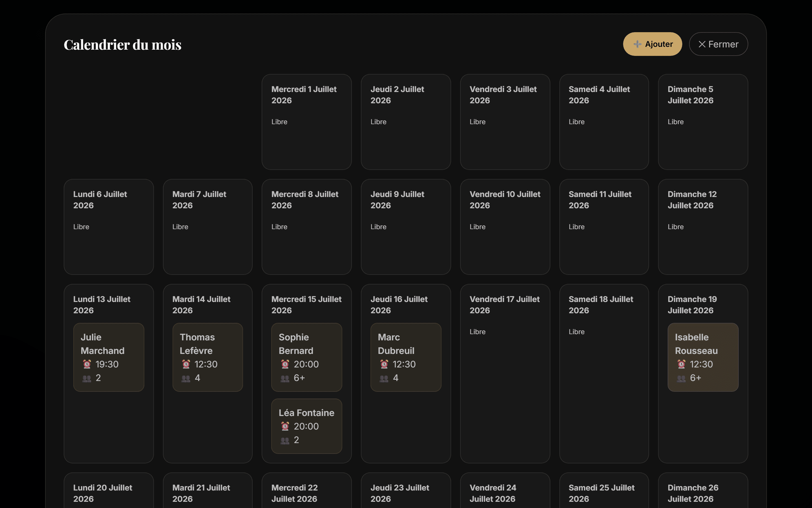Click the guests icon for Sophie Bernard
Image resolution: width=812 pixels, height=508 pixels.
coord(285,378)
